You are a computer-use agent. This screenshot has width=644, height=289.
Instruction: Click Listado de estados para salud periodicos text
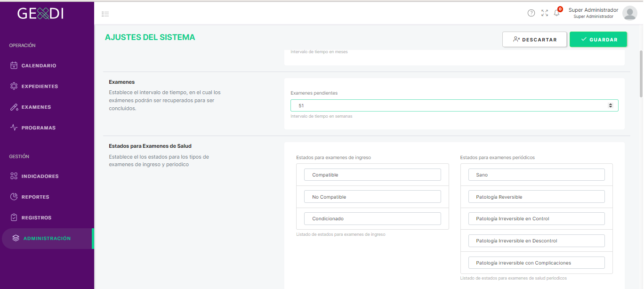pyautogui.click(x=514, y=278)
